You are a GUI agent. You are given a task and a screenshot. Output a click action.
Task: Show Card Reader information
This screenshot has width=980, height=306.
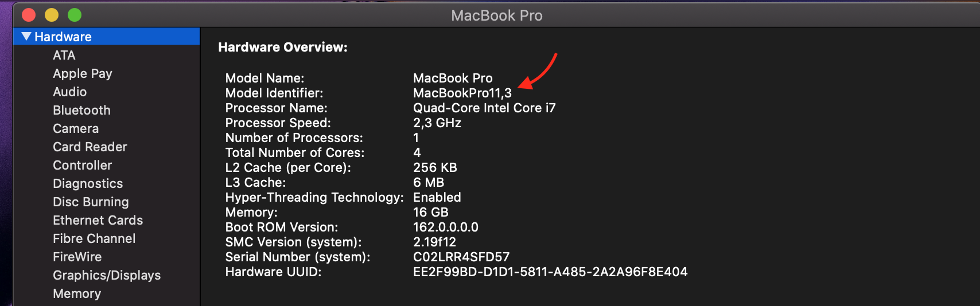pyautogui.click(x=90, y=147)
